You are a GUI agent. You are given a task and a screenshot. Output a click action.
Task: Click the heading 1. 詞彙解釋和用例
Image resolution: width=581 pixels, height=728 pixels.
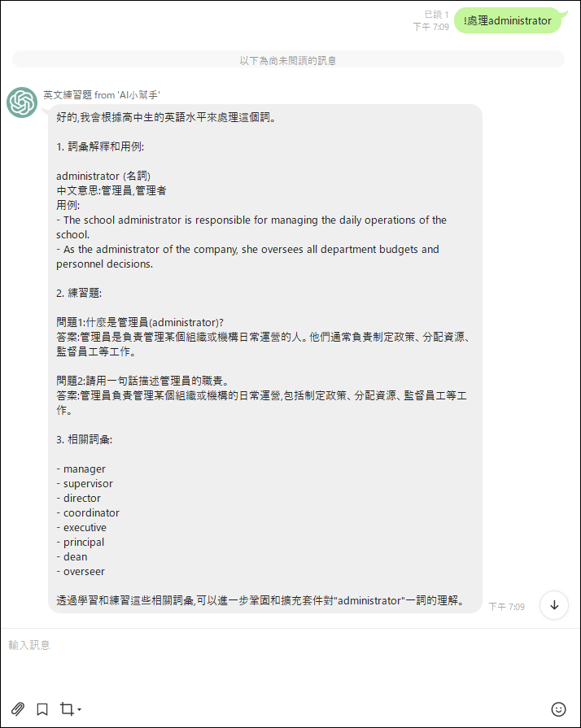100,146
